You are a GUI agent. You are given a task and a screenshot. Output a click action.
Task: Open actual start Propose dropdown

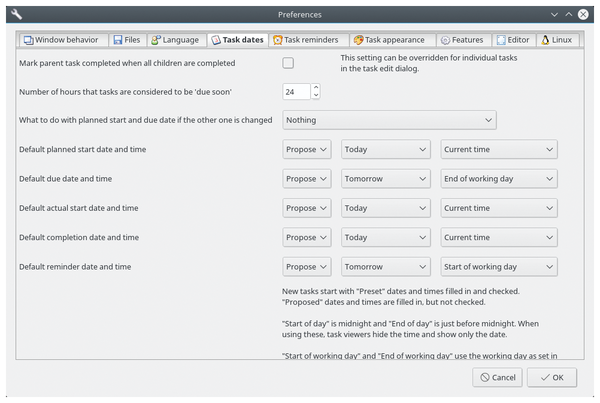click(x=307, y=208)
